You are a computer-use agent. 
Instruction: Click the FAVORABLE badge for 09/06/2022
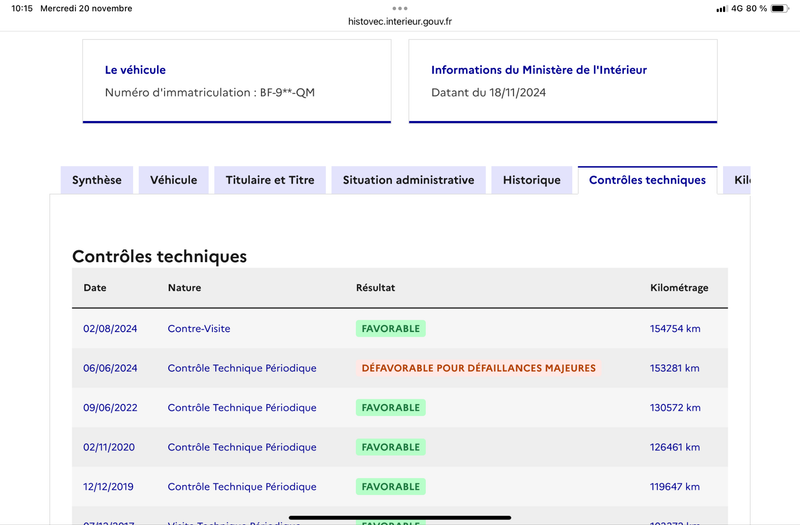tap(391, 408)
